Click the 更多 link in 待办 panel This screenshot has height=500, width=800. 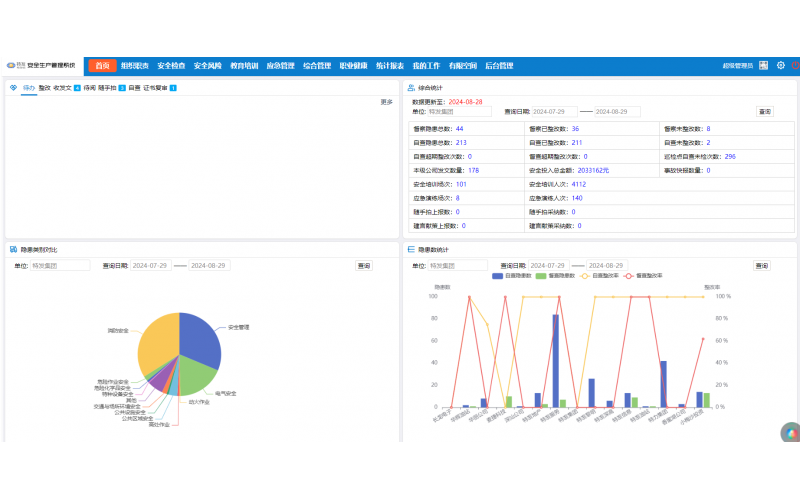[386, 102]
